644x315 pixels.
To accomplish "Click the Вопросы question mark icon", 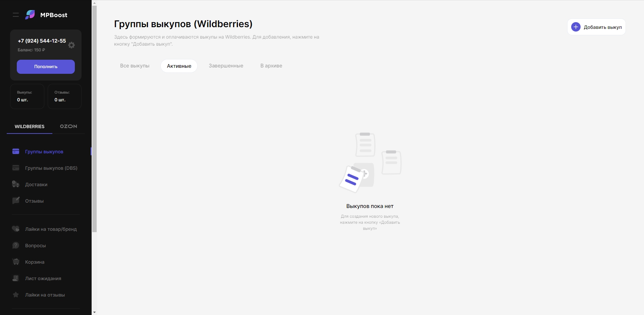I will 16,245.
